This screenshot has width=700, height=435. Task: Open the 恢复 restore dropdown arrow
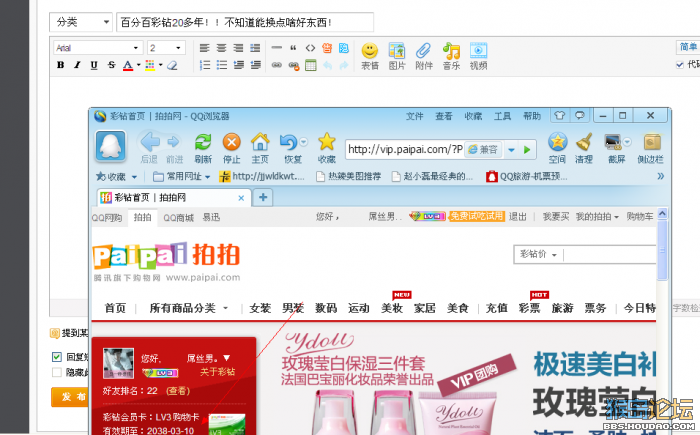pos(304,142)
